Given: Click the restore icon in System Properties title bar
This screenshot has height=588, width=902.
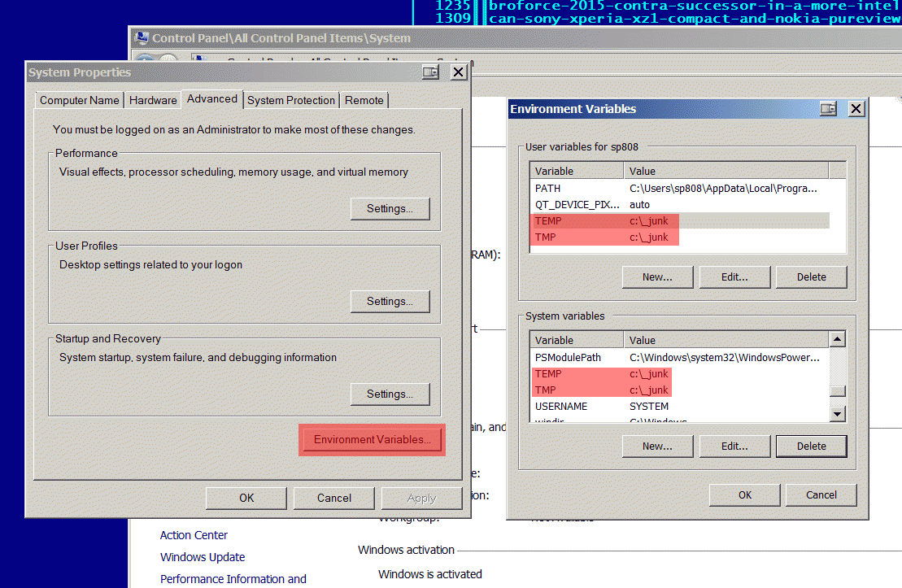Looking at the screenshot, I should pos(430,72).
